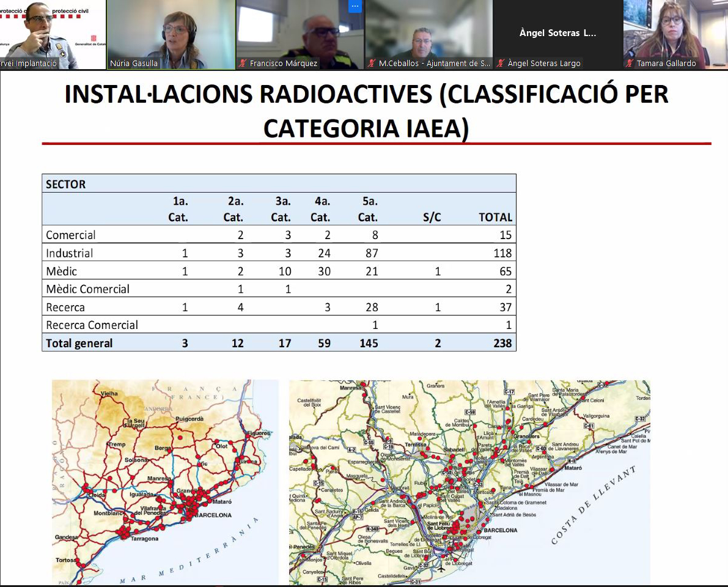Click muted microphone icon beside Tamara Gallardo

(629, 63)
